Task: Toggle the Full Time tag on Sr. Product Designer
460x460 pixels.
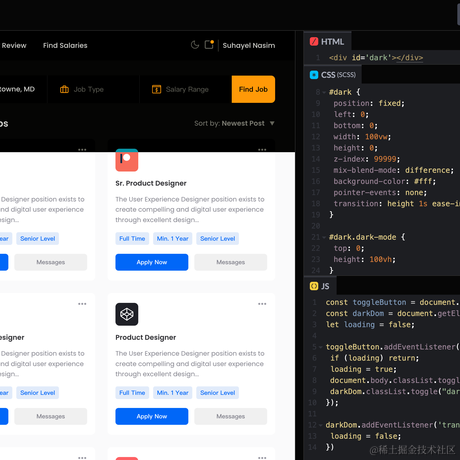Action: [132, 238]
